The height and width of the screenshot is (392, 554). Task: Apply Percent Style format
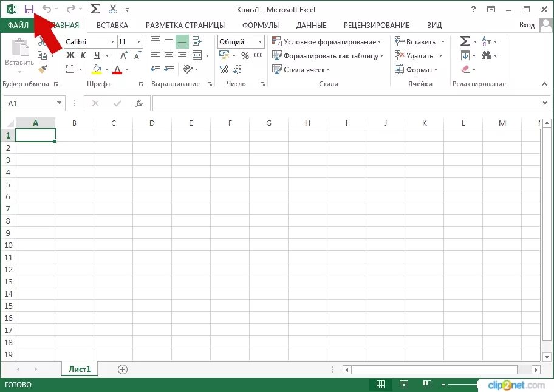(245, 55)
